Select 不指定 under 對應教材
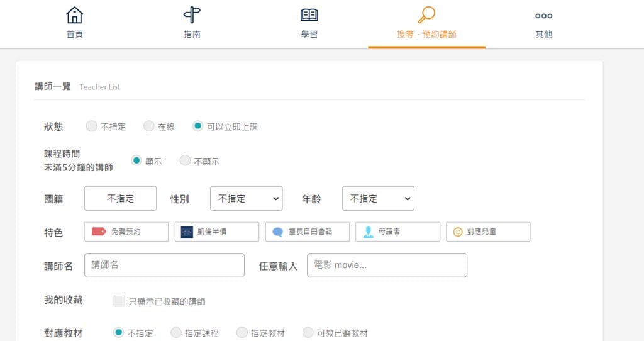 pos(118,332)
